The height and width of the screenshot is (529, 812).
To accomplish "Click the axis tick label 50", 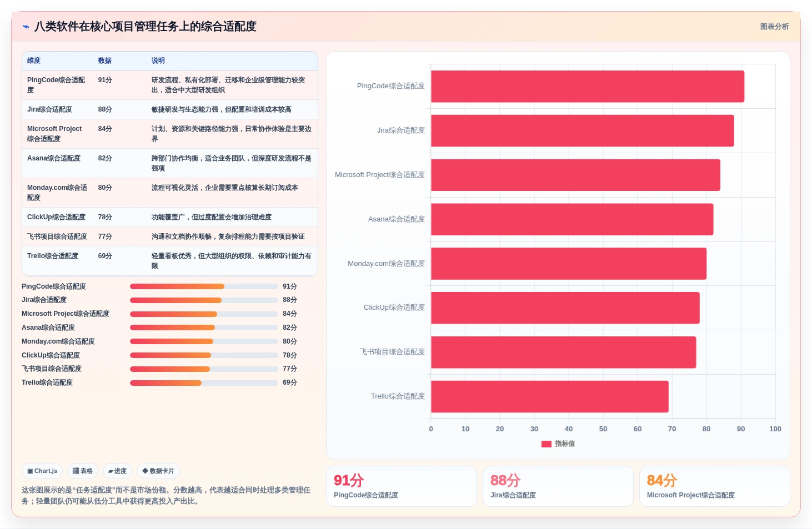I will (603, 429).
